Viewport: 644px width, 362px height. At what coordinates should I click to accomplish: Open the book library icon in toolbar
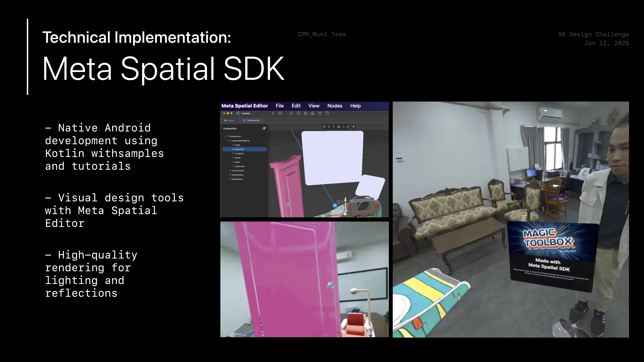pos(280,113)
